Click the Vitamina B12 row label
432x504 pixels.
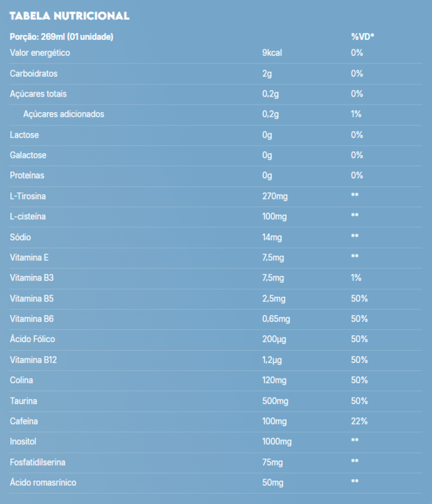click(33, 360)
